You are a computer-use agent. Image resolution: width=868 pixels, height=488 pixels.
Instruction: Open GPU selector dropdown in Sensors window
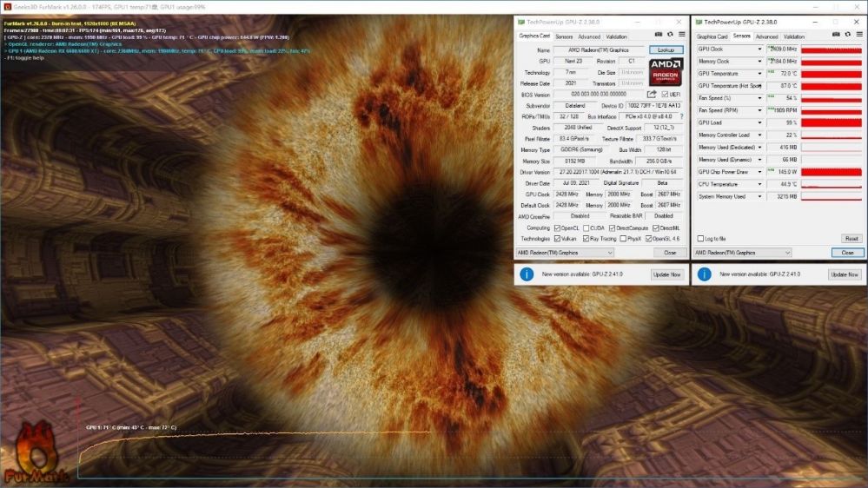coord(742,253)
